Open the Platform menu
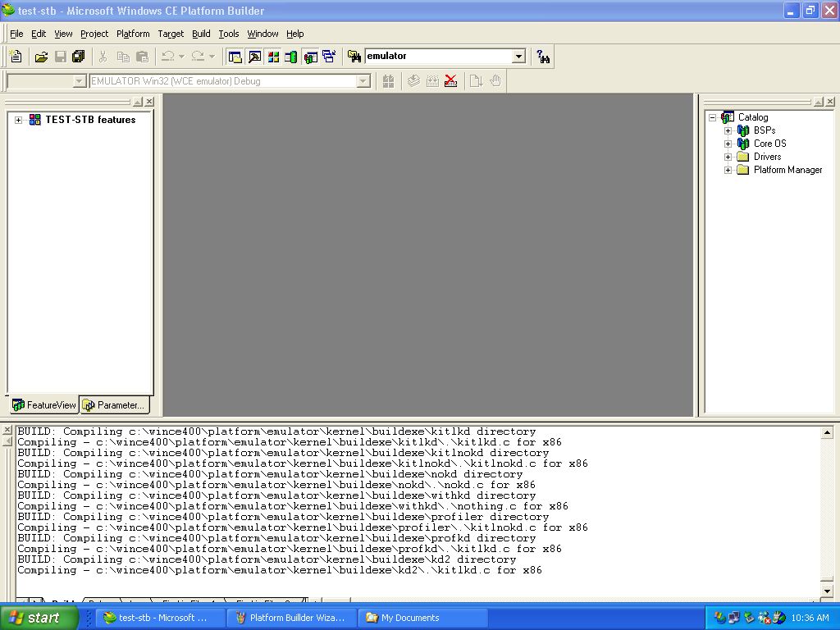This screenshot has height=630, width=840. click(133, 34)
